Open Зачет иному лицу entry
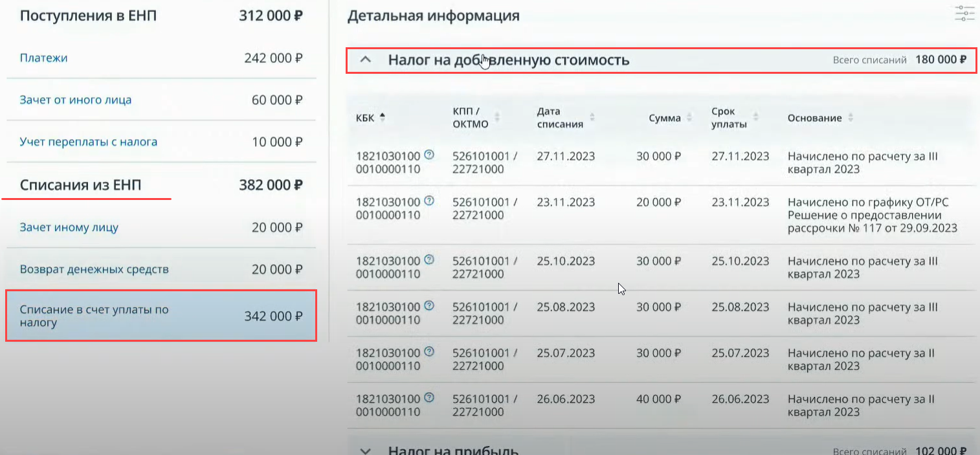The height and width of the screenshot is (455, 980). click(x=69, y=228)
